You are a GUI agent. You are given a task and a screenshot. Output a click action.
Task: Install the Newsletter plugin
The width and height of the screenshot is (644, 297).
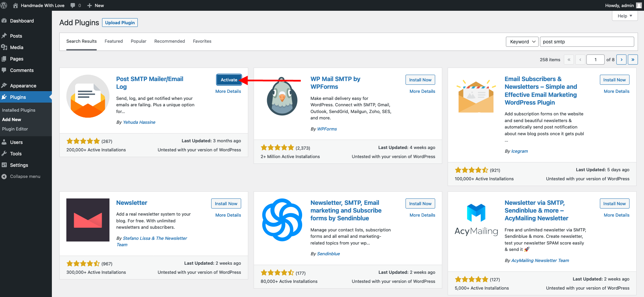click(226, 203)
